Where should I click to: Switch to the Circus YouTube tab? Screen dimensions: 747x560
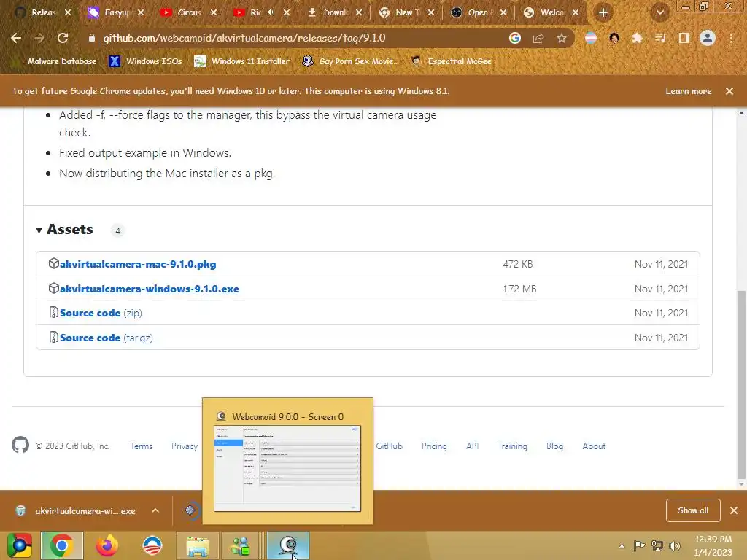[189, 12]
